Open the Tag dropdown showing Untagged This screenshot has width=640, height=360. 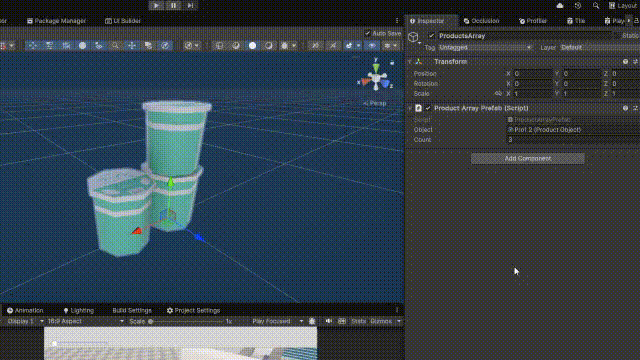(485, 47)
